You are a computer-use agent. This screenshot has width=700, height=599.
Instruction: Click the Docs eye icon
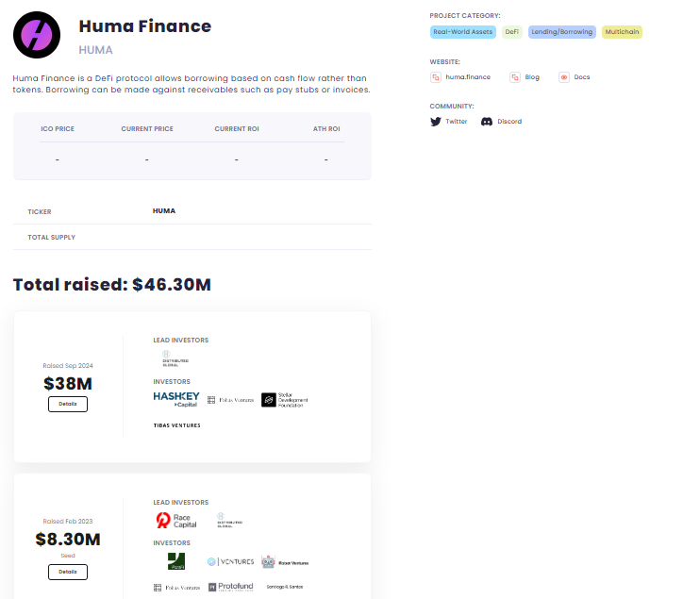(x=564, y=77)
